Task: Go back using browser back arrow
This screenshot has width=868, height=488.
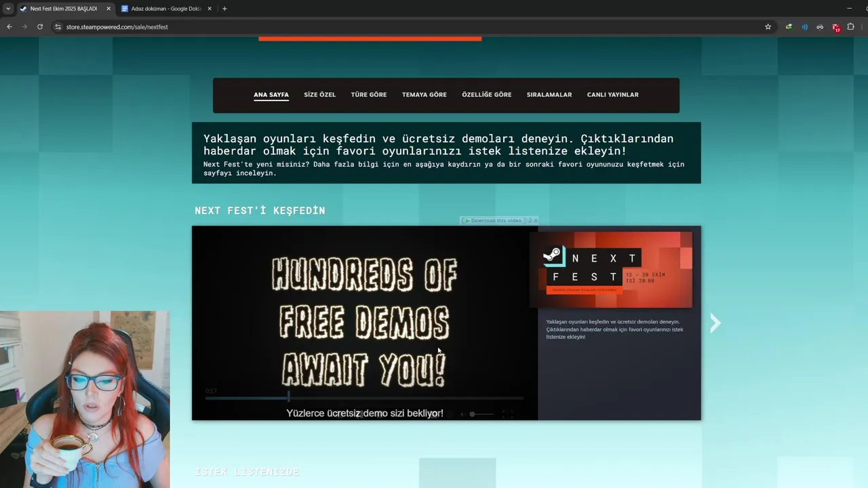Action: 9,26
